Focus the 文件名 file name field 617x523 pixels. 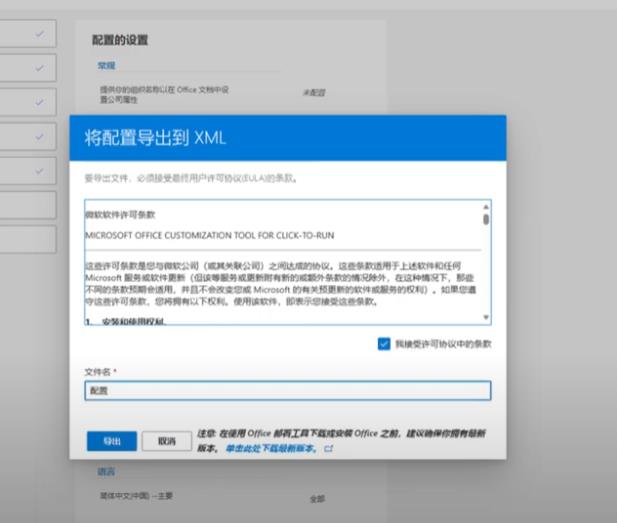[x=288, y=390]
